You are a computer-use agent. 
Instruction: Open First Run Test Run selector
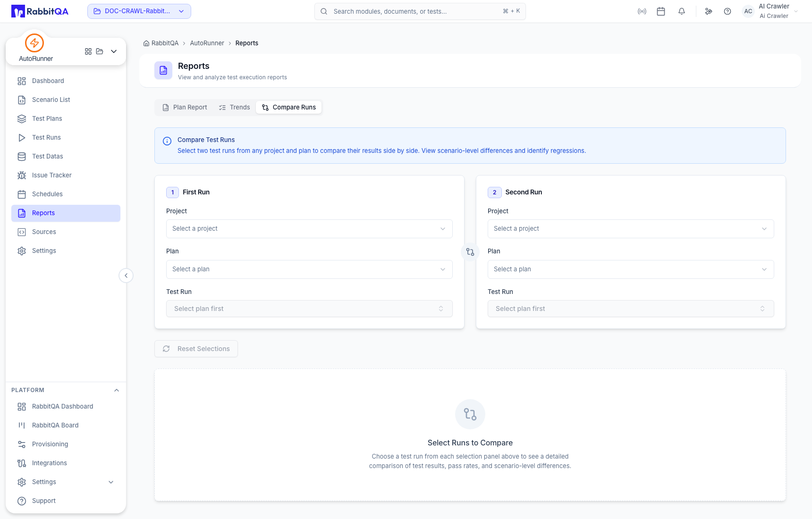pyautogui.click(x=309, y=309)
